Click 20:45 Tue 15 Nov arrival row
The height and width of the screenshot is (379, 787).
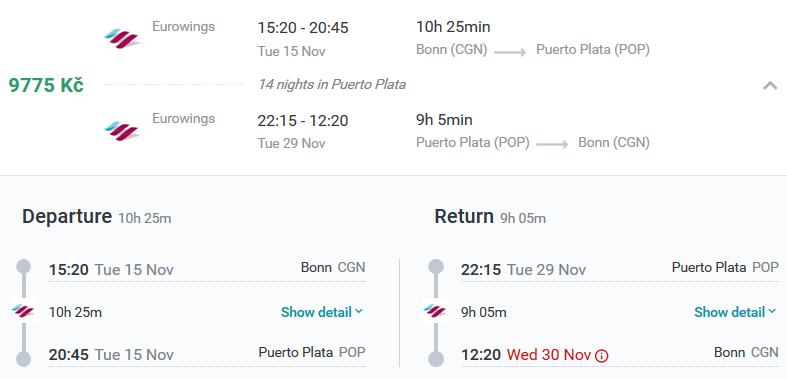207,354
